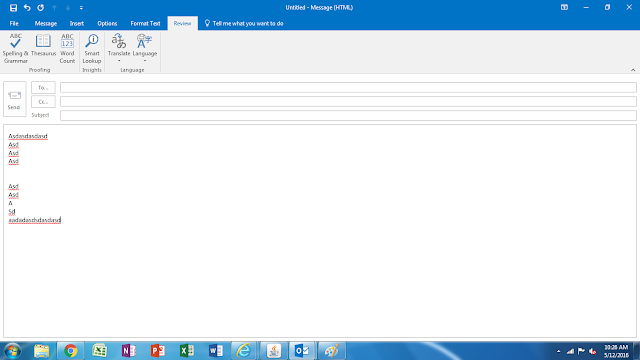Open the Java app in the taskbar

pos(274,351)
